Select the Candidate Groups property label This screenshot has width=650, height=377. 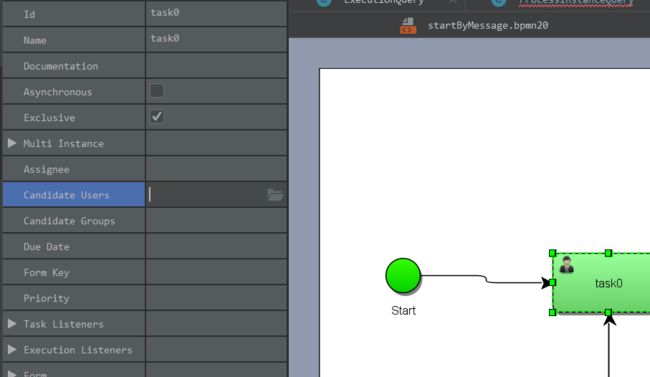coord(69,221)
